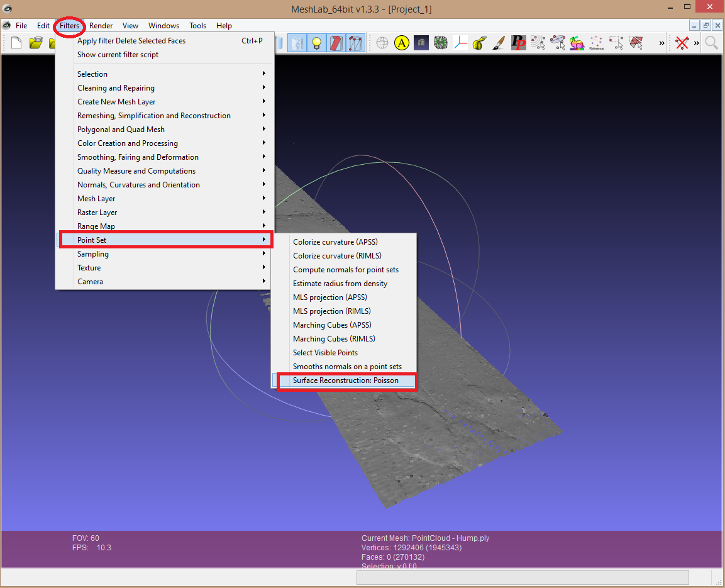This screenshot has width=725, height=588.
Task: Expand Create New Mesh Layer submenu
Action: pos(165,102)
